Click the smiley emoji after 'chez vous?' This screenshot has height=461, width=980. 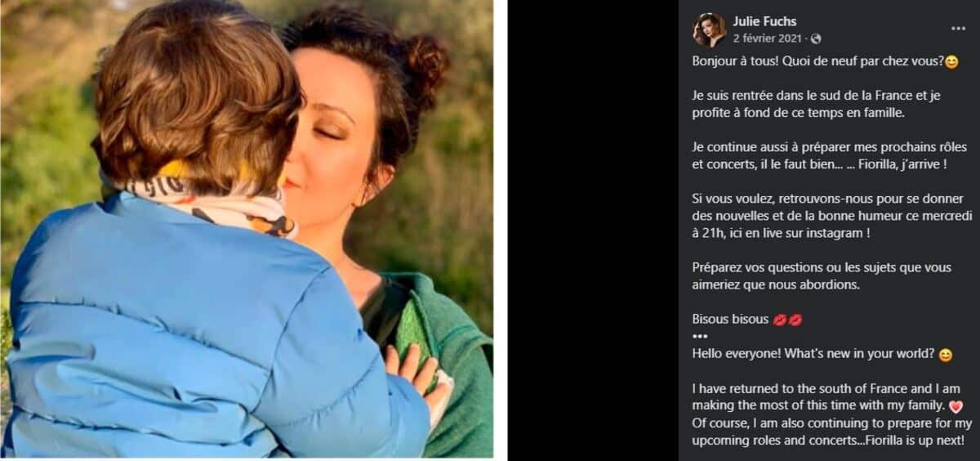pos(951,62)
